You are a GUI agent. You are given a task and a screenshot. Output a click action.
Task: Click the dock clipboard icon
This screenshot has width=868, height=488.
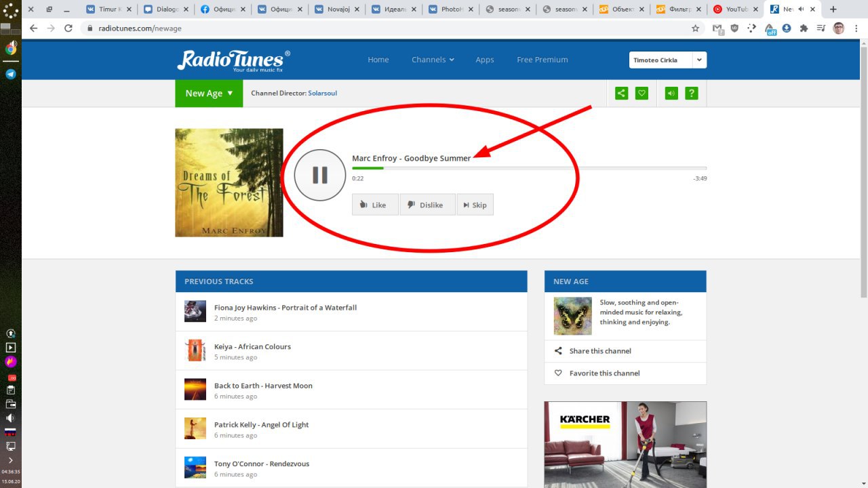[x=10, y=390]
